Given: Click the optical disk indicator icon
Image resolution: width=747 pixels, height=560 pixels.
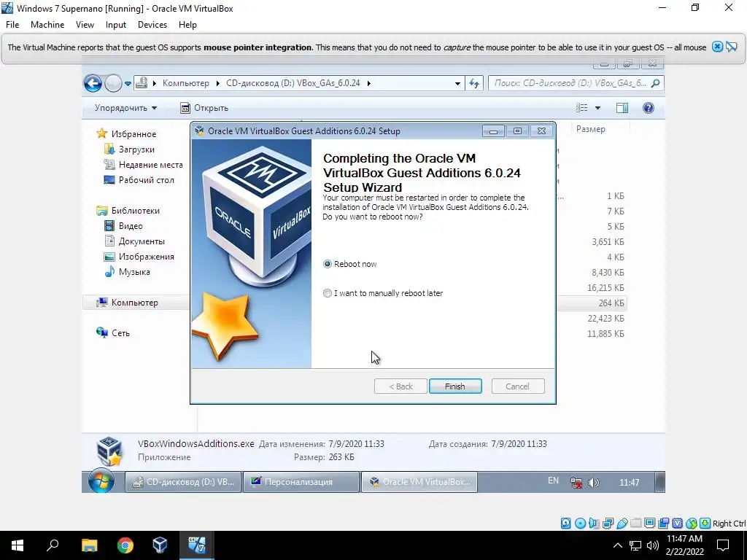Looking at the screenshot, I should point(580,524).
